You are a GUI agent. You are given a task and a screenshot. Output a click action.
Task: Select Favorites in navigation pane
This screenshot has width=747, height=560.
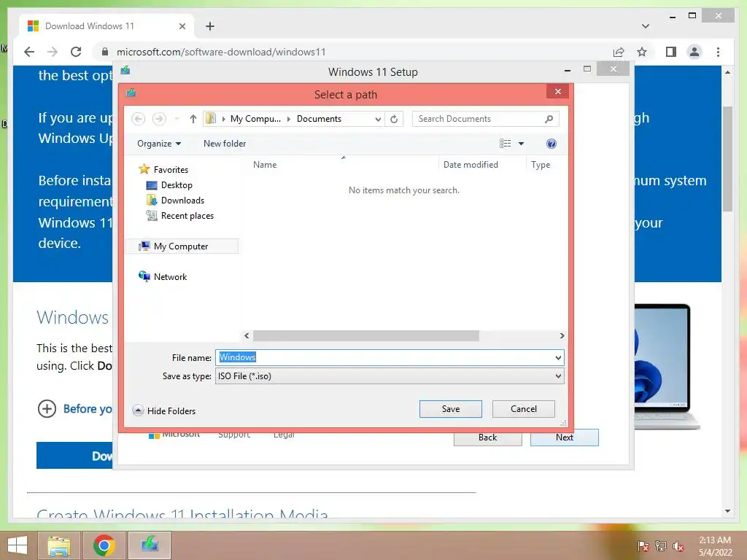(163, 169)
